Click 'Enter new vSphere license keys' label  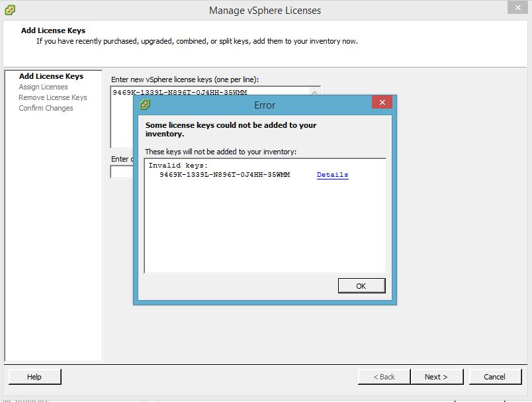click(185, 79)
